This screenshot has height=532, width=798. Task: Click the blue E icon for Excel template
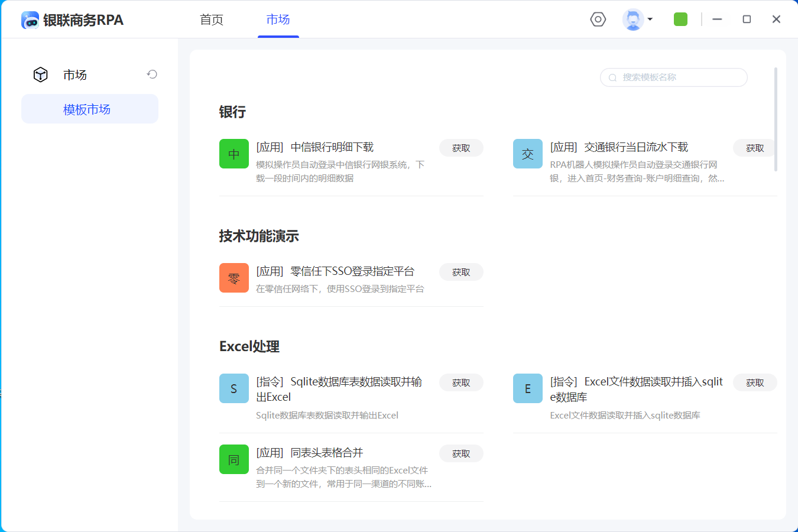click(527, 388)
